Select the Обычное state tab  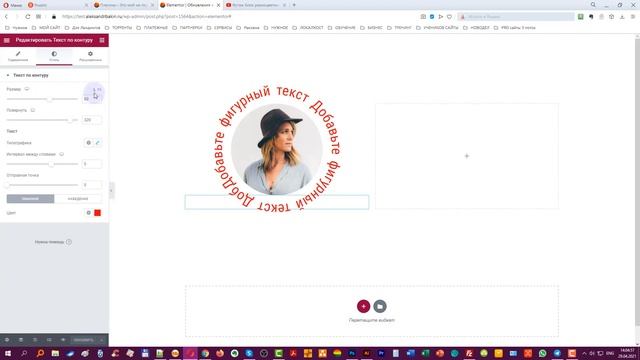(30, 199)
